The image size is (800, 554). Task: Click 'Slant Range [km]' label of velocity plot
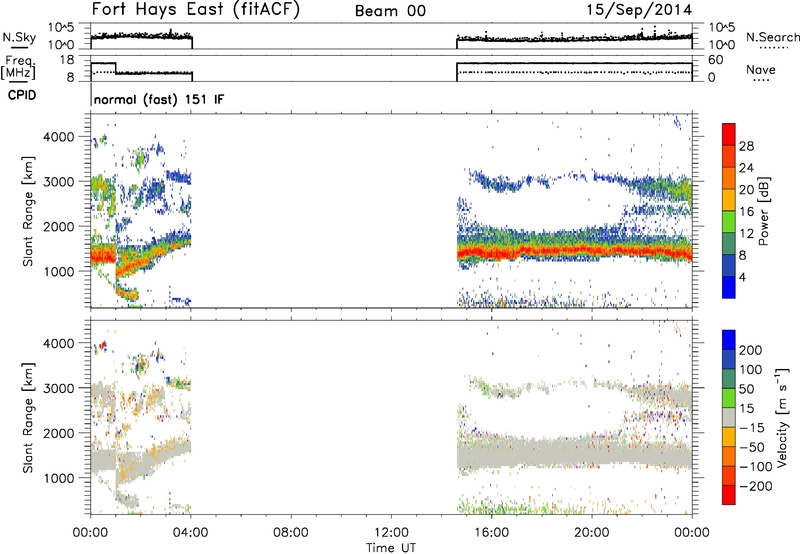pos(28,417)
